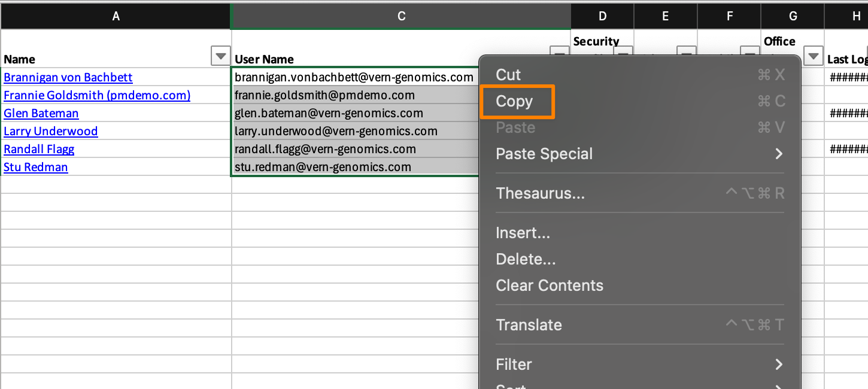The width and height of the screenshot is (868, 389).
Task: Expand the filter arrow in column E
Action: tap(687, 53)
